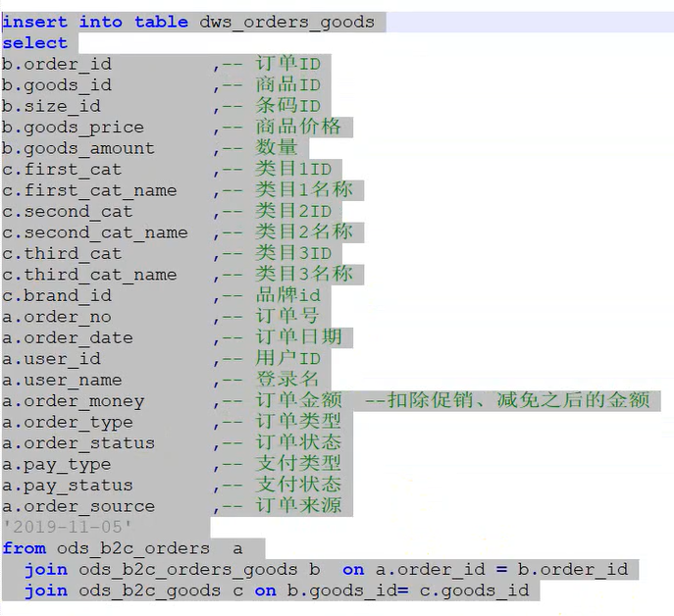Click the c.brand_id column
Viewport: 674px width, 616px height.
coord(57,296)
